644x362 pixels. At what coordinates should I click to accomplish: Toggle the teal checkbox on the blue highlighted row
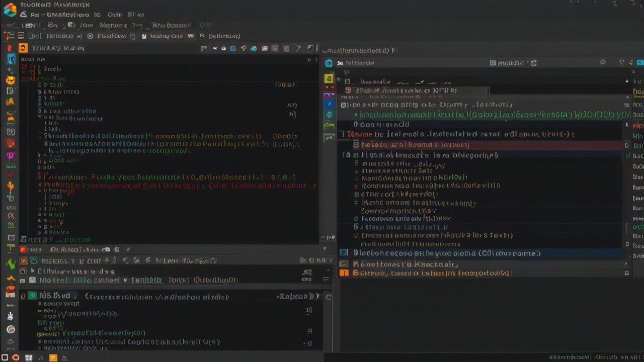coord(344,253)
